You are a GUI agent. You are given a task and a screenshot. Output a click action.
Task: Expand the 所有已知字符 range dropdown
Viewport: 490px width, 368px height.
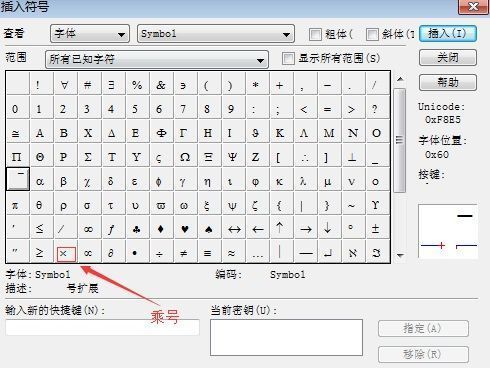point(157,60)
